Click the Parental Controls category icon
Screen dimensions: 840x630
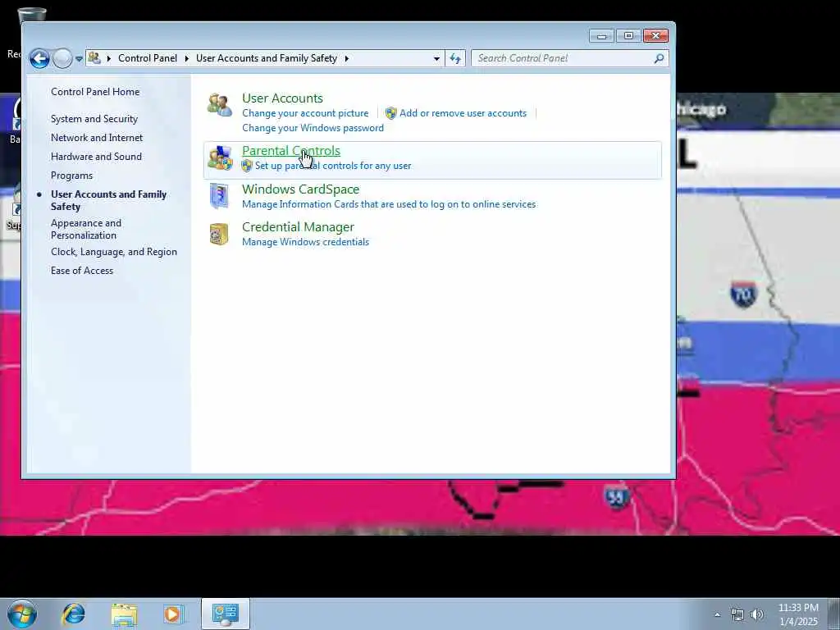click(220, 158)
